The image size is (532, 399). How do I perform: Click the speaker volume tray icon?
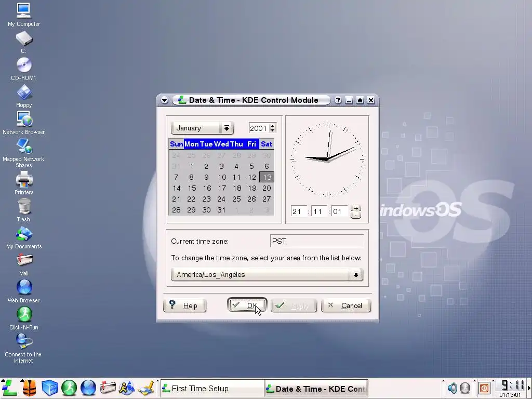point(453,388)
